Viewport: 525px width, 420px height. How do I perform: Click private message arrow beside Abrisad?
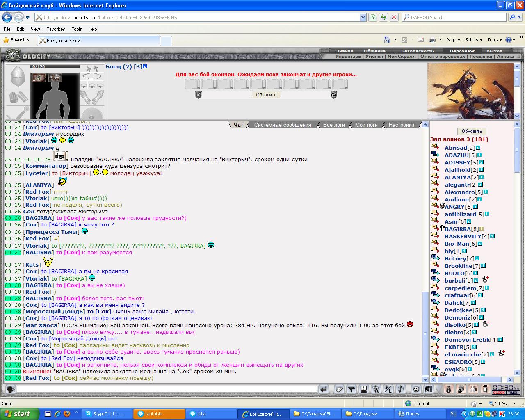pos(436,148)
